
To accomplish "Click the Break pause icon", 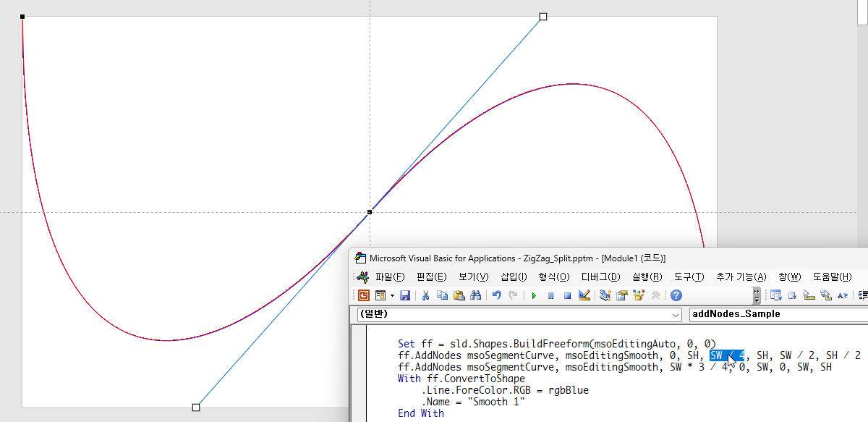I will pyautogui.click(x=550, y=295).
